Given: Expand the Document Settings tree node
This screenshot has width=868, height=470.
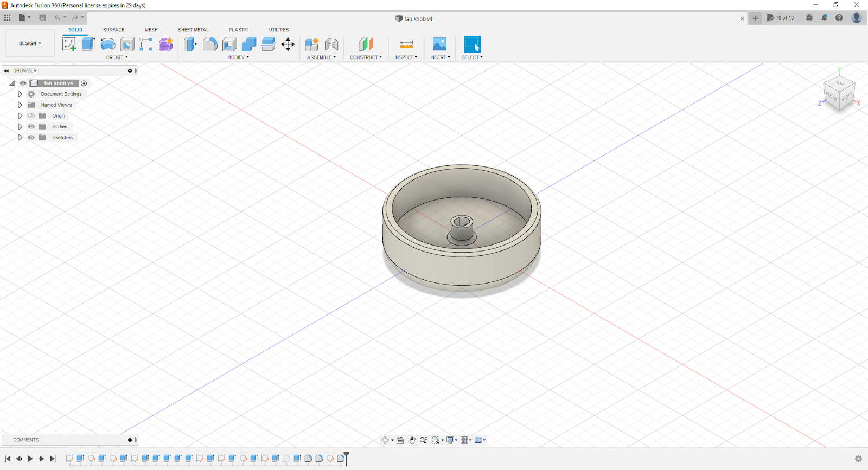Looking at the screenshot, I should pos(20,94).
